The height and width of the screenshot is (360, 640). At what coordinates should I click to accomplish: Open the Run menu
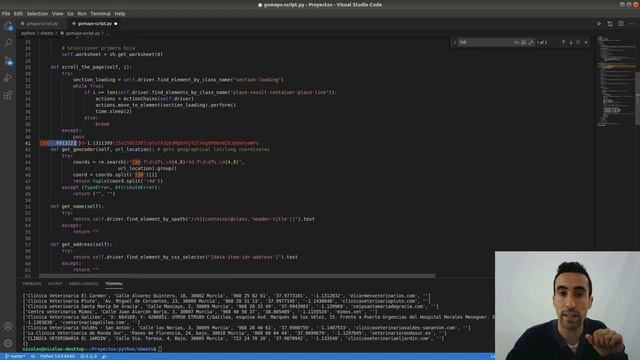point(82,13)
